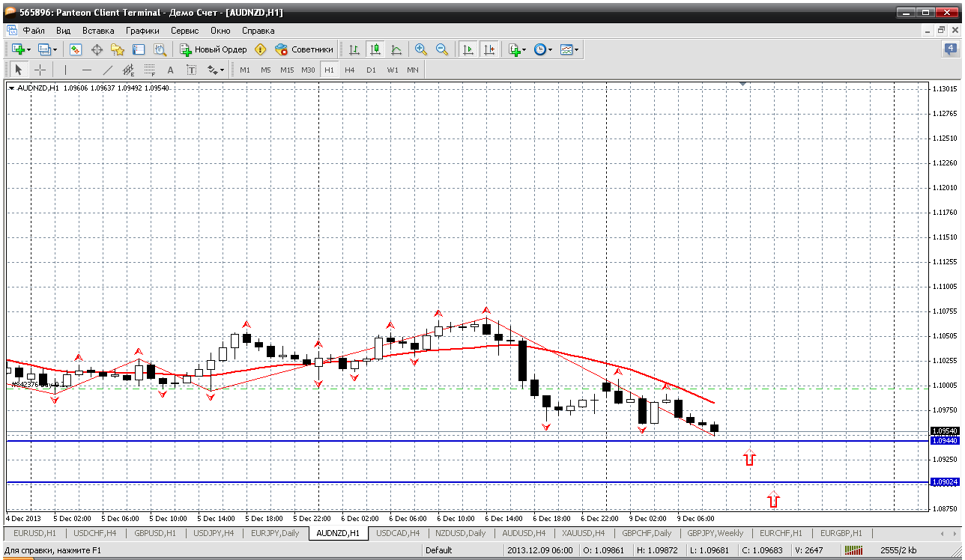
Task: Select the H4 timeframe button
Action: pyautogui.click(x=350, y=70)
